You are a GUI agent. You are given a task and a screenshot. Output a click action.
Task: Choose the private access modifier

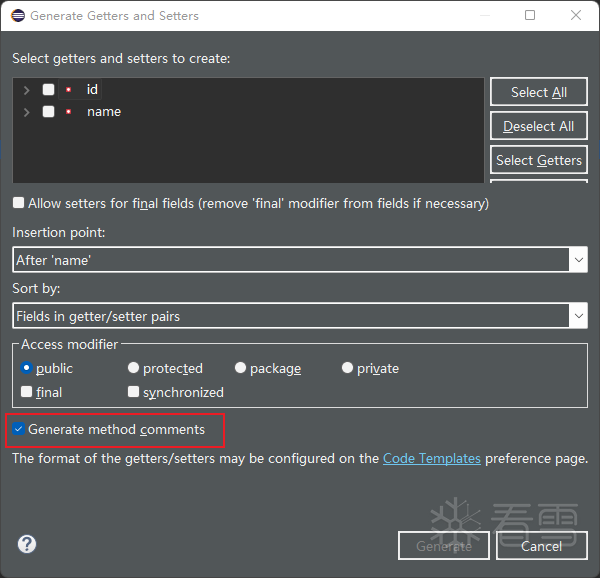(x=348, y=368)
